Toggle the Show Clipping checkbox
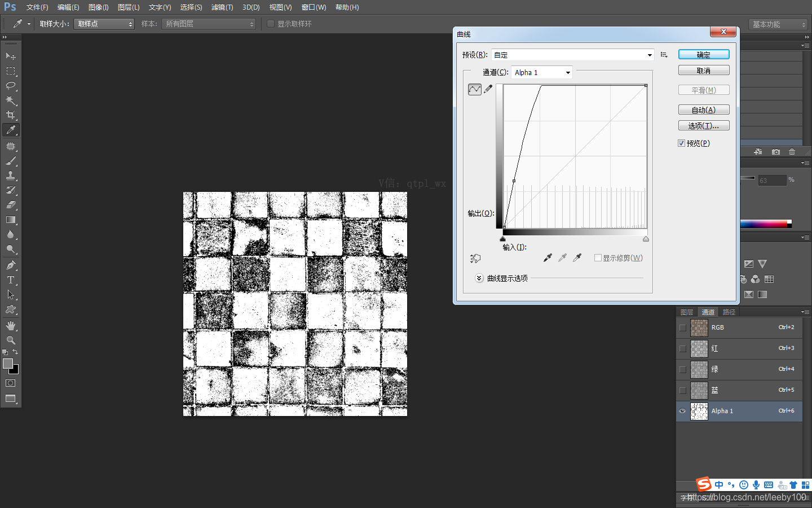The width and height of the screenshot is (812, 508). pos(598,258)
